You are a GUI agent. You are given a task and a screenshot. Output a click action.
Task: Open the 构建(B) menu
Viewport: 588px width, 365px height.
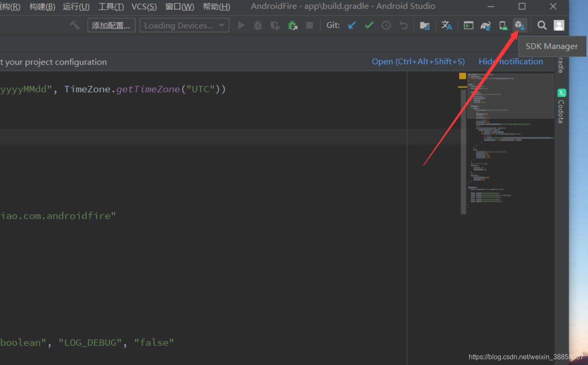(42, 7)
